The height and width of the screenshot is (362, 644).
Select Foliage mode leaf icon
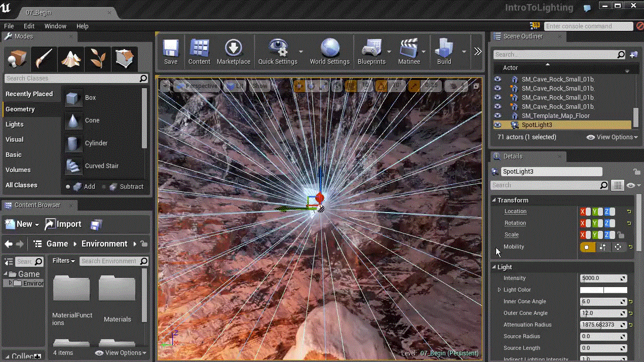pos(98,59)
